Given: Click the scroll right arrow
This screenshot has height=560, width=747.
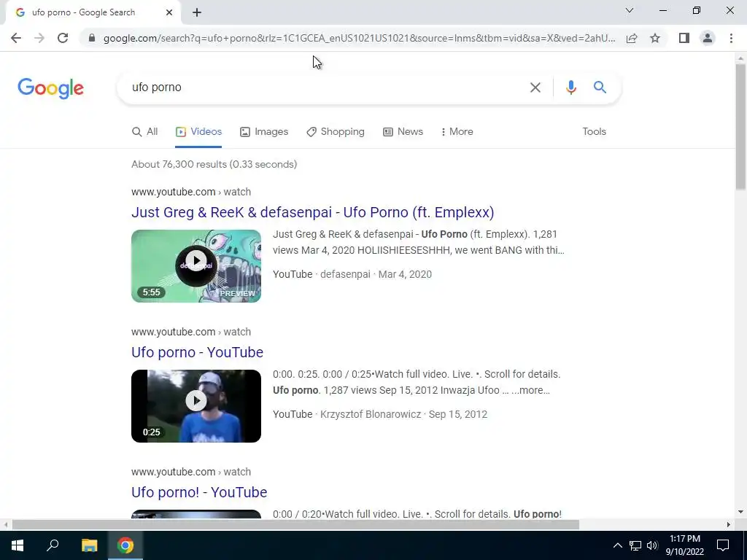Looking at the screenshot, I should pyautogui.click(x=729, y=525).
